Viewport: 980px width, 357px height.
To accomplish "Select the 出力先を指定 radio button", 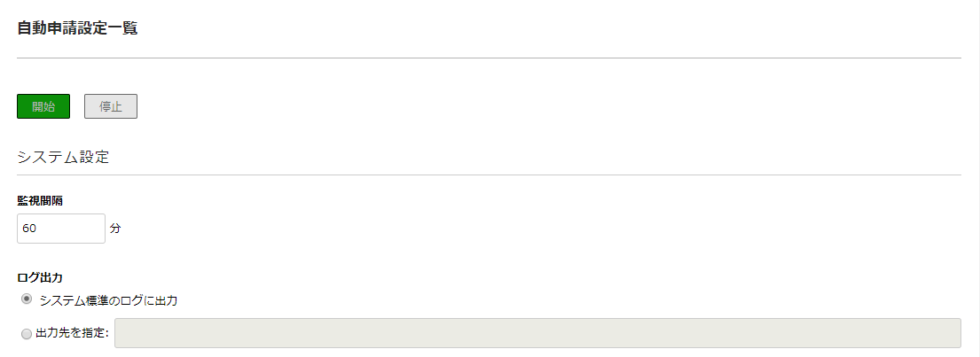I will 27,334.
